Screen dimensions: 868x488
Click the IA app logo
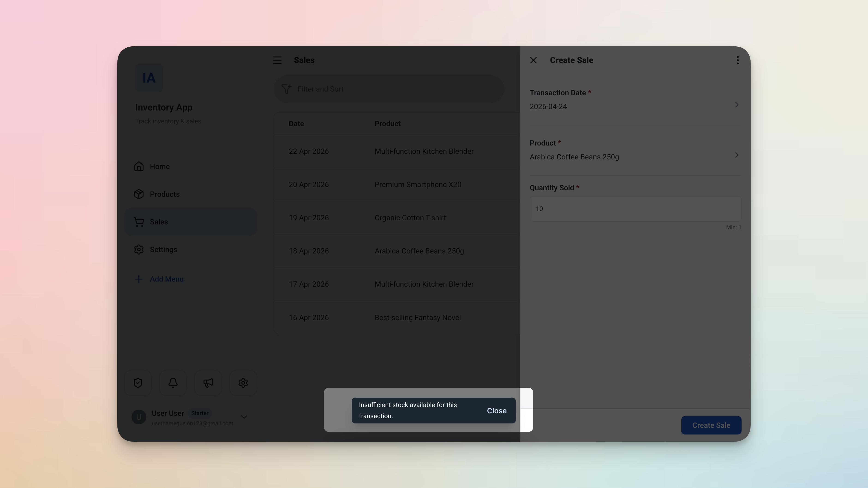pyautogui.click(x=149, y=78)
